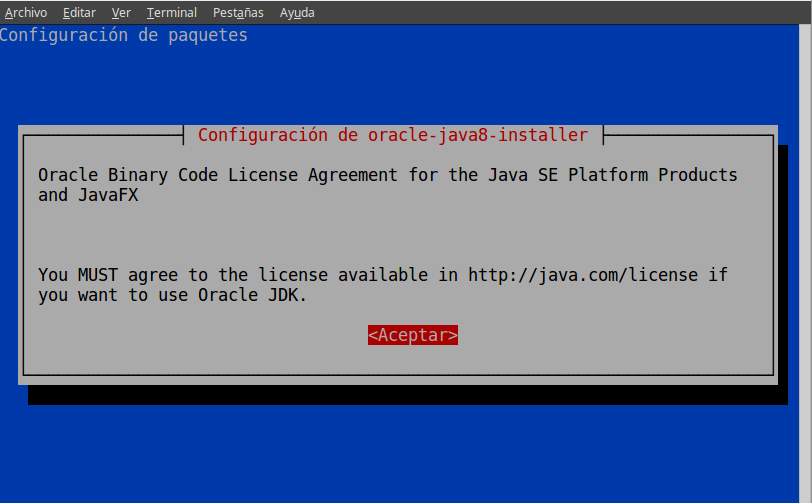Screen dimensions: 812x503
Task: Open the Editar menu
Action: coord(79,12)
